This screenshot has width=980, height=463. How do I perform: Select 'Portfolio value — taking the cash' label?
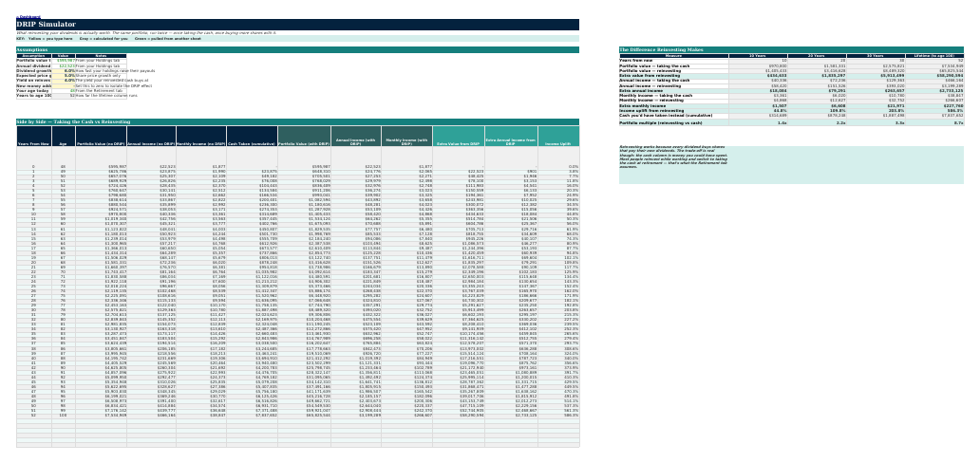674,65
